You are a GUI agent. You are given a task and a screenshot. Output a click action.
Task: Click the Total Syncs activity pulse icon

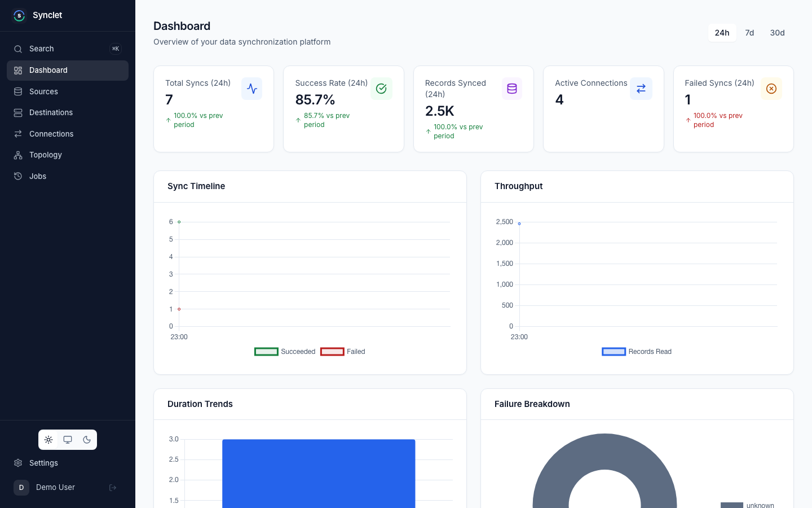(252, 89)
